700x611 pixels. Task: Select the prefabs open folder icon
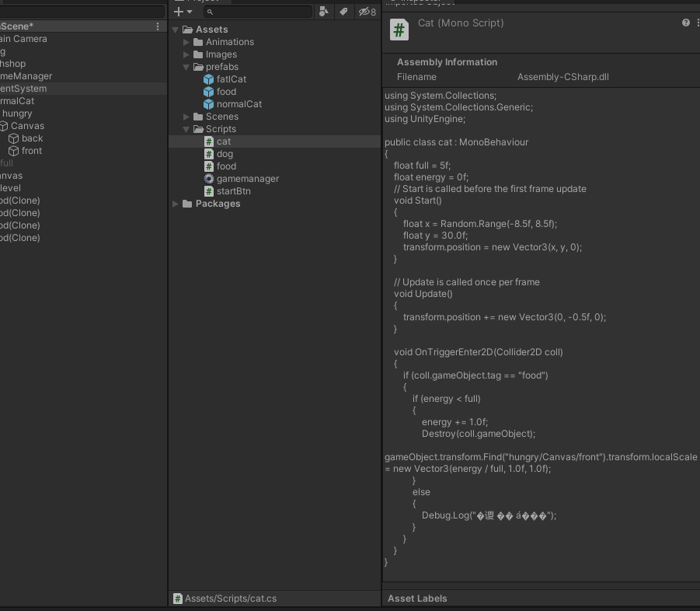point(198,67)
